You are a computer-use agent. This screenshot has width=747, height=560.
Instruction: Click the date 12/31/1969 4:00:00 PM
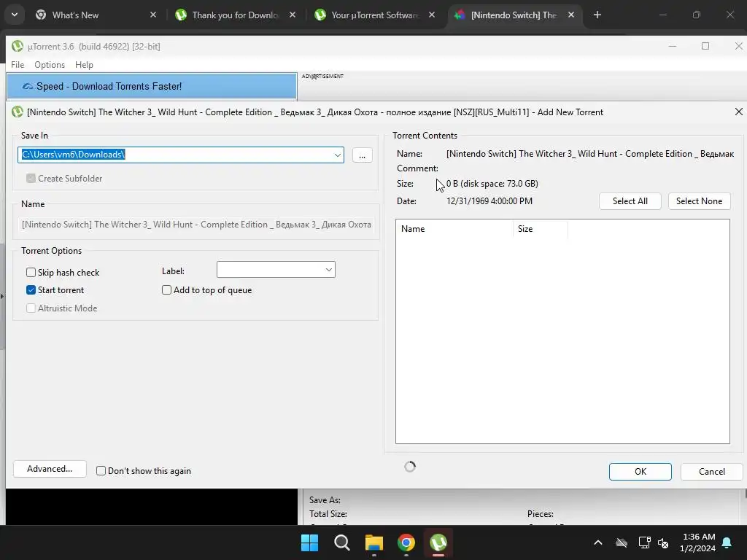tap(489, 201)
